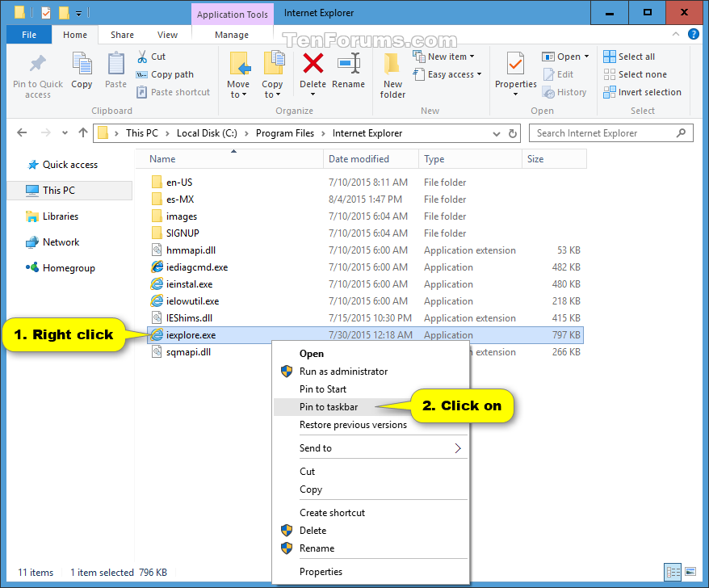Click the Refresh button in address bar

click(x=512, y=133)
